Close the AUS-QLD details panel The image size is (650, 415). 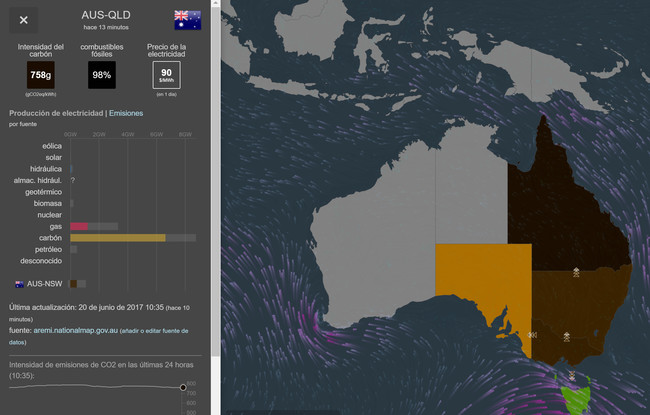[24, 20]
